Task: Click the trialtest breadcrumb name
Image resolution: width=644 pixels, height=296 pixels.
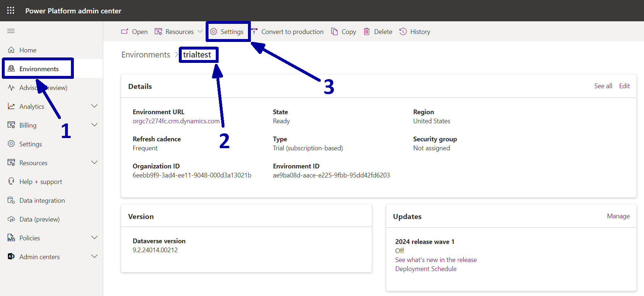Action: click(x=197, y=55)
